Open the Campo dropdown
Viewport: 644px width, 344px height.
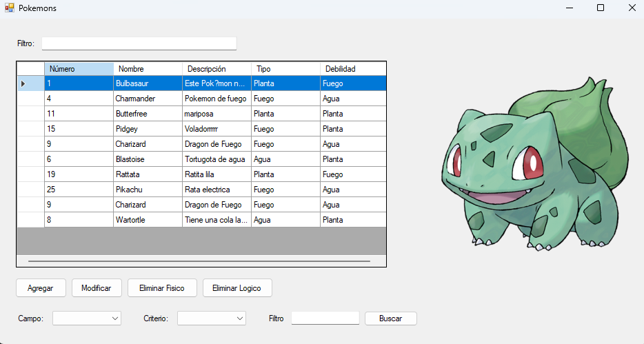[x=87, y=318]
